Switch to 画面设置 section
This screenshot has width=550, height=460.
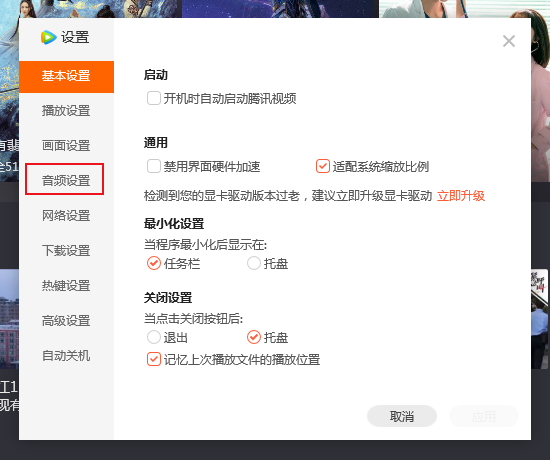(x=66, y=146)
